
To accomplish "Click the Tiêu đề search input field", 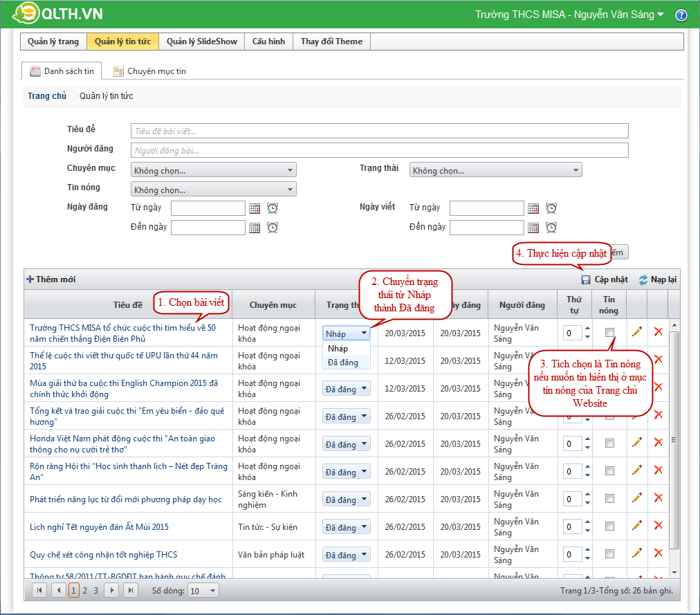I will [379, 131].
